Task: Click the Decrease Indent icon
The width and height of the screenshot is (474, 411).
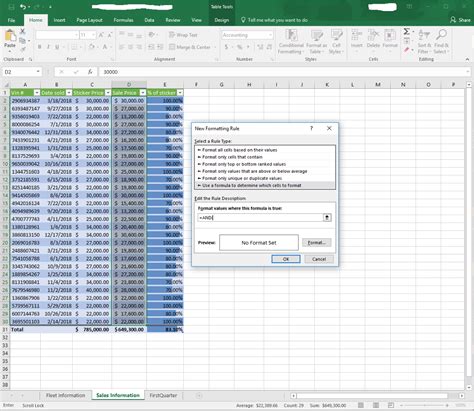Action: tap(151, 47)
